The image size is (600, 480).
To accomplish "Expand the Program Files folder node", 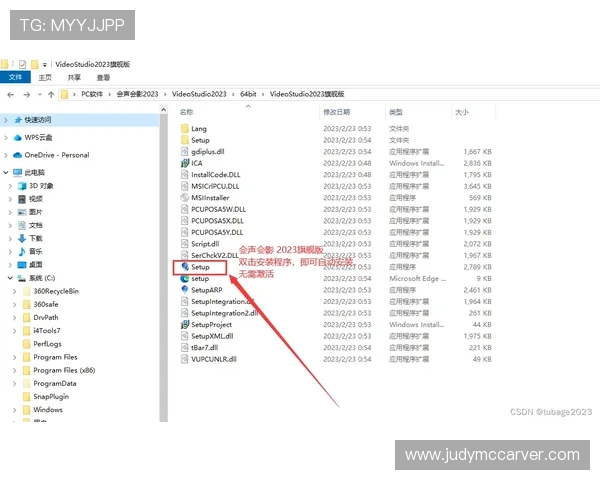I will tap(15, 357).
